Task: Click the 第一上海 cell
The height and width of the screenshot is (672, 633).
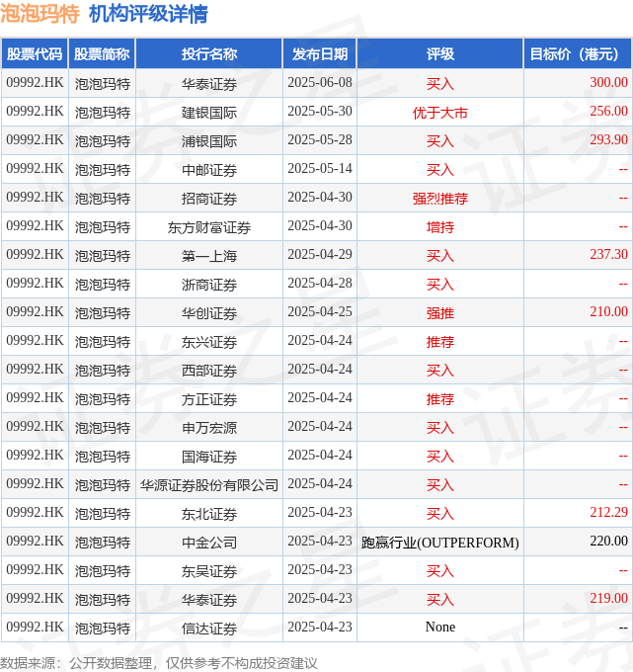Action: click(x=209, y=255)
